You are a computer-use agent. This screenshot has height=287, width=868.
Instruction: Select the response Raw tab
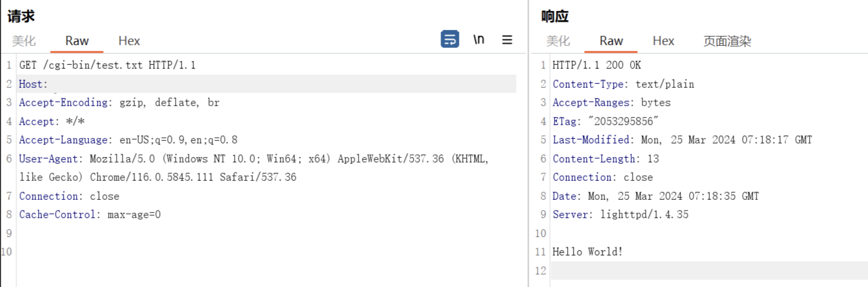(x=611, y=41)
